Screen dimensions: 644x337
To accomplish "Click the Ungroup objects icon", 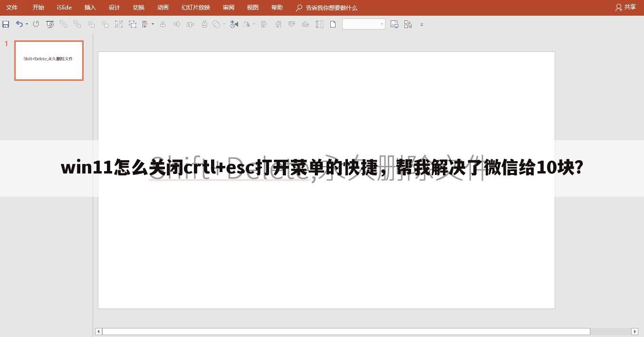I will click(133, 24).
